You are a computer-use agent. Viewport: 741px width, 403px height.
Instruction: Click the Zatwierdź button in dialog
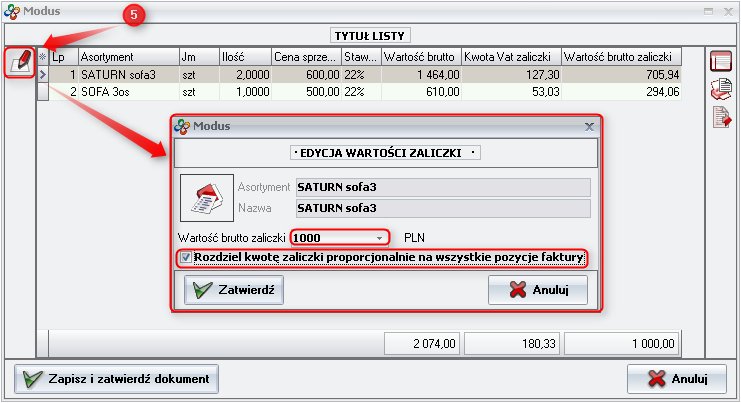tap(234, 290)
